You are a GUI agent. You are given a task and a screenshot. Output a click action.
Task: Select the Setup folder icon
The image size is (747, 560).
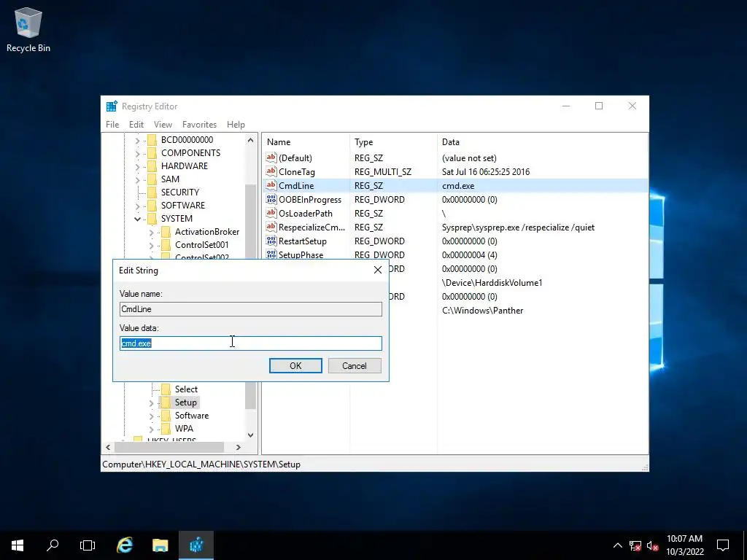pos(166,402)
